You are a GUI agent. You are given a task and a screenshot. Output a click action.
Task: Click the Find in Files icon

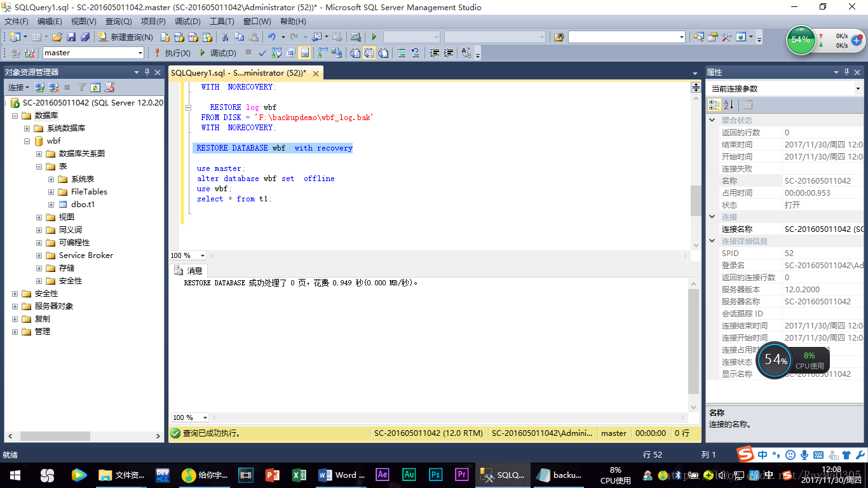coord(559,37)
